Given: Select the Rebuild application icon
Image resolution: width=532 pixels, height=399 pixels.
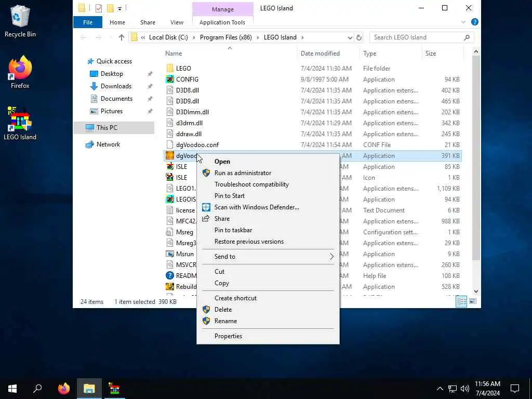Looking at the screenshot, I should pos(170,286).
